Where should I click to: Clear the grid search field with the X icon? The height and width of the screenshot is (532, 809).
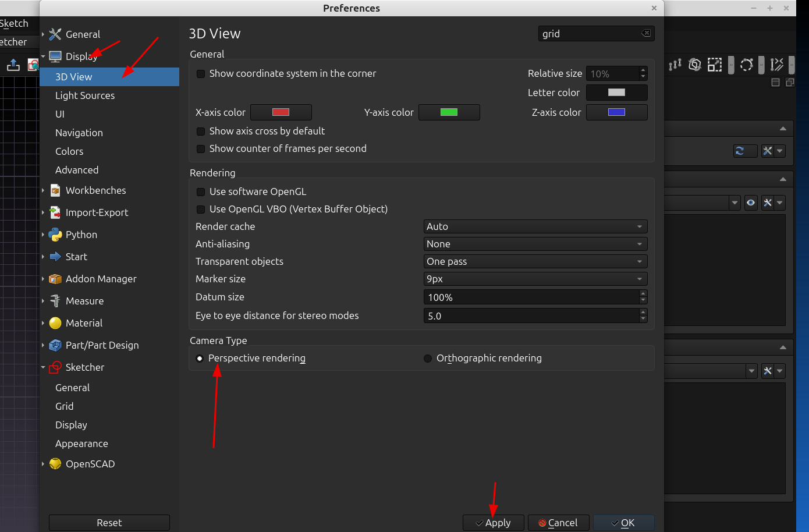point(646,33)
